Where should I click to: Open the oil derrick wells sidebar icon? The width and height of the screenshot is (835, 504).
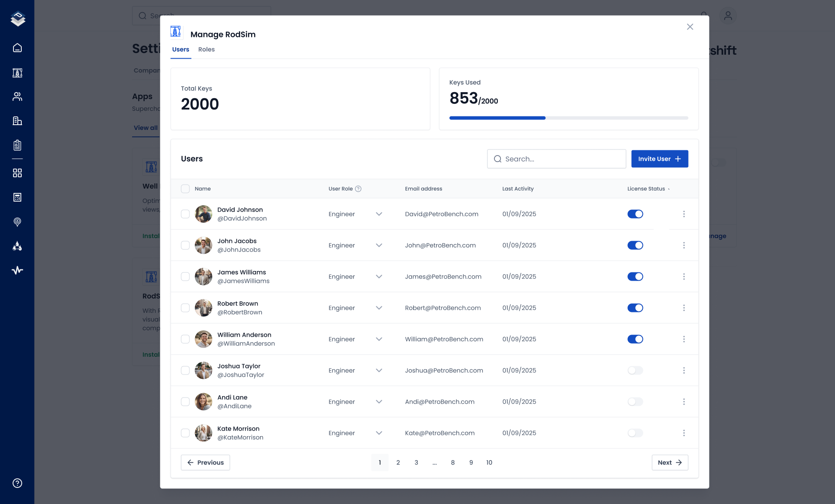coord(17,73)
